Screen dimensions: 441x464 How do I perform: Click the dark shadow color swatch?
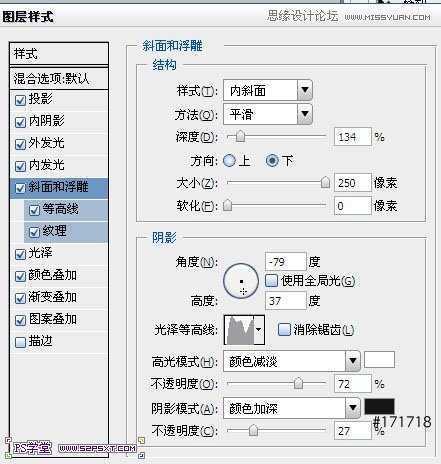[x=379, y=407]
